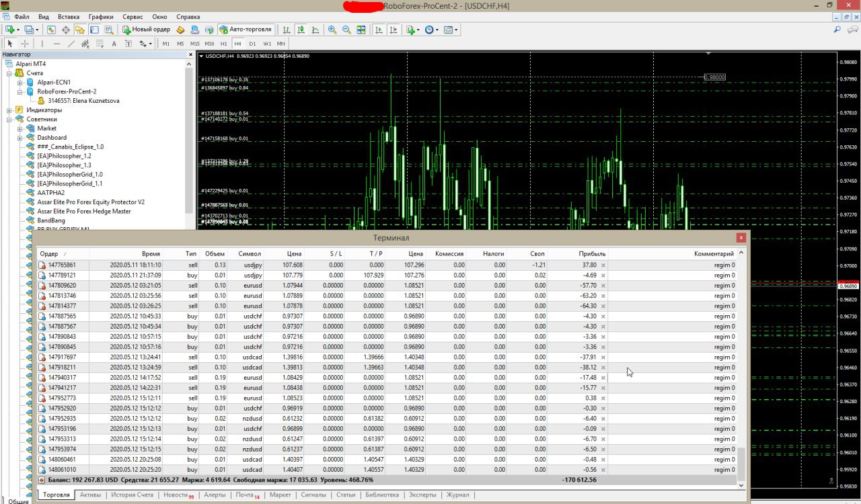Close order 147765861 with its x button
This screenshot has height=504, width=861.
click(x=603, y=265)
